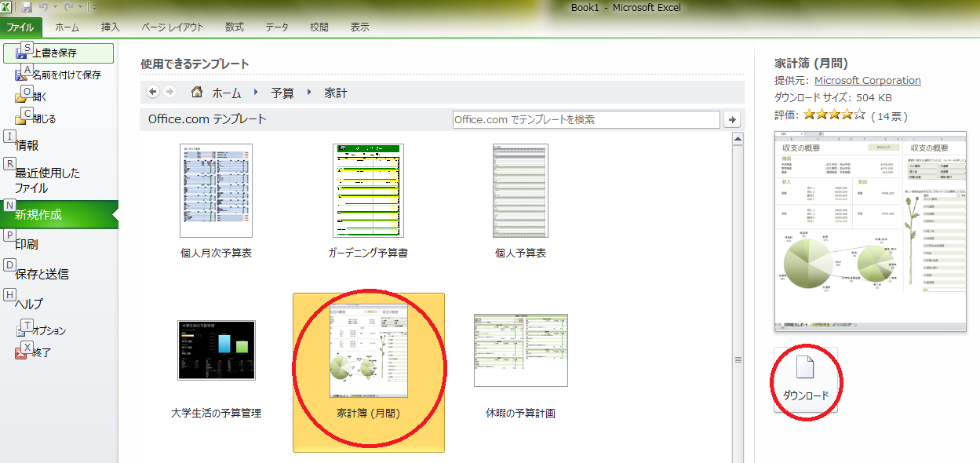The width and height of the screenshot is (980, 463).
Task: Switch to the データ ribbon tab
Action: click(x=277, y=27)
